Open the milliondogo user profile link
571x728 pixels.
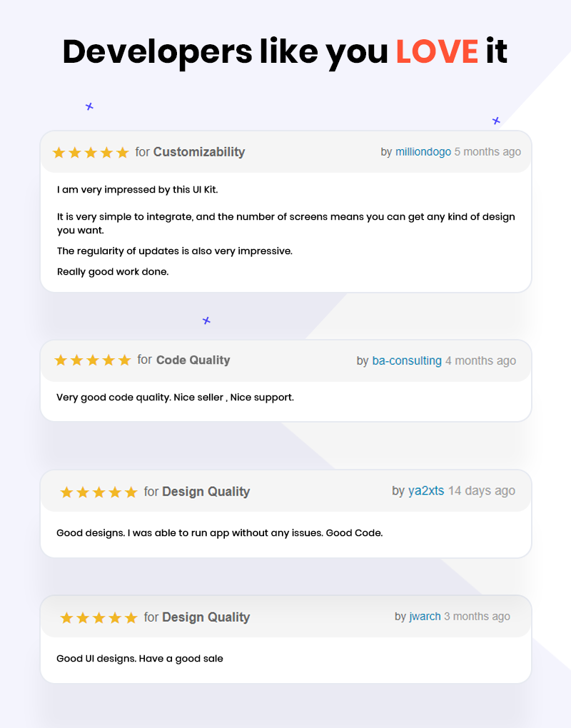[423, 152]
